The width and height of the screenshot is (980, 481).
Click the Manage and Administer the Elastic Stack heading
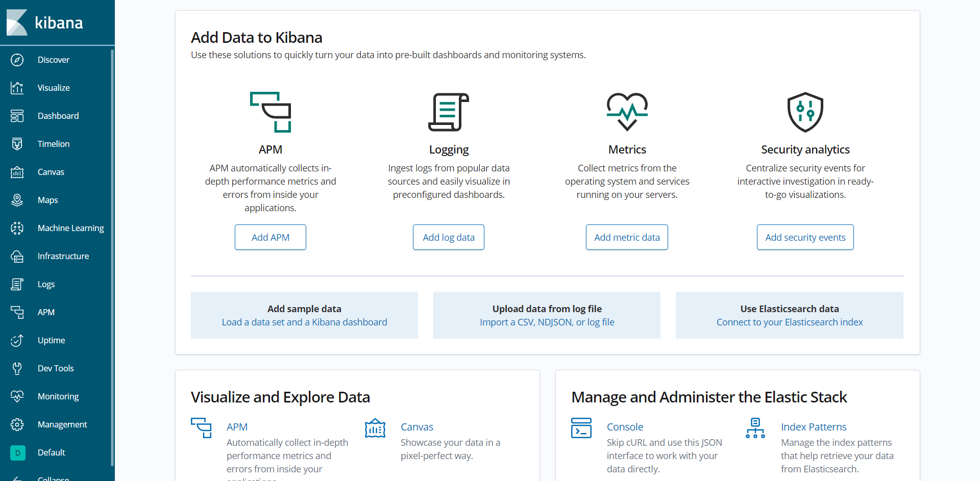point(709,397)
